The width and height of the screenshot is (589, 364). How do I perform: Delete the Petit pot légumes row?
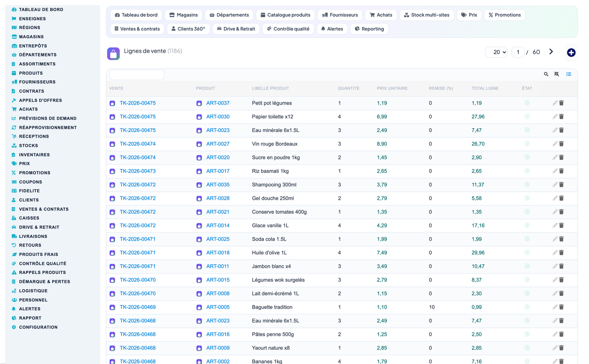coord(561,103)
